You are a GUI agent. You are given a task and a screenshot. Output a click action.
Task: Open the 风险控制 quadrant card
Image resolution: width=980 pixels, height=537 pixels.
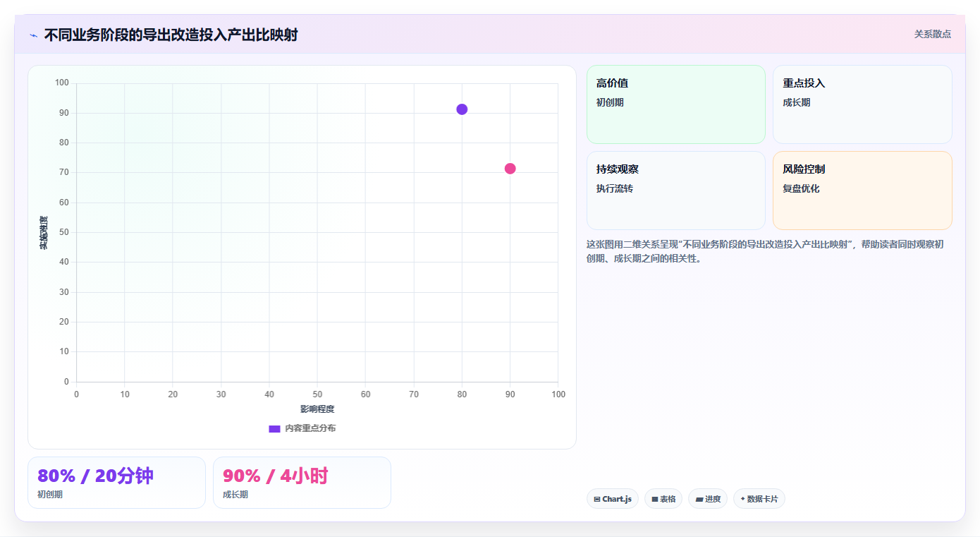[x=862, y=191]
